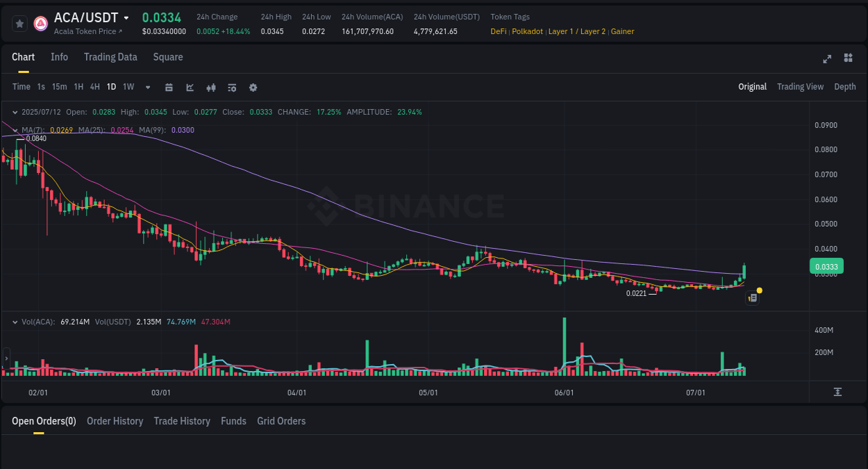Open the indicator settings list icon
This screenshot has height=469, width=868.
click(231, 87)
